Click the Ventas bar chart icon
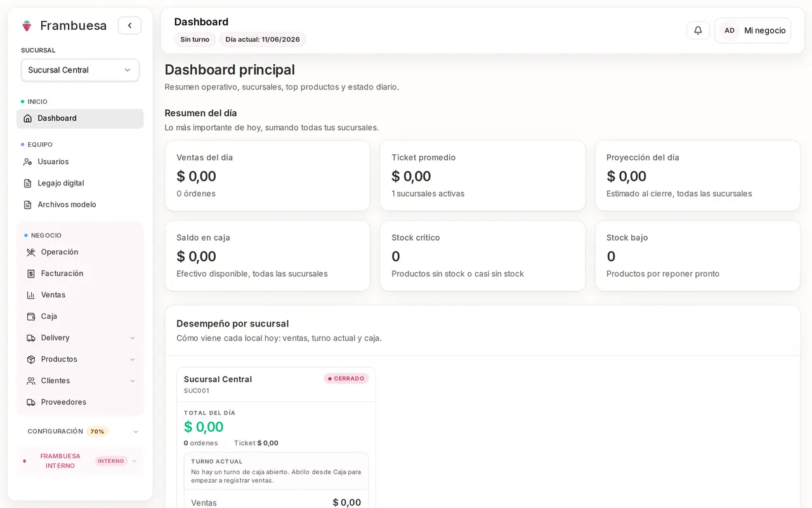This screenshot has height=508, width=812. [x=30, y=295]
